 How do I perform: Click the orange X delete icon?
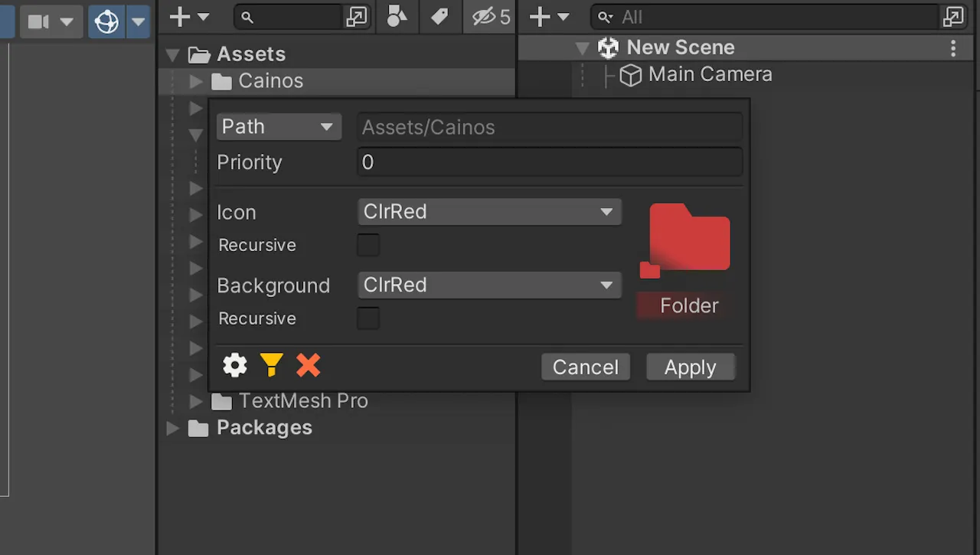pyautogui.click(x=308, y=366)
